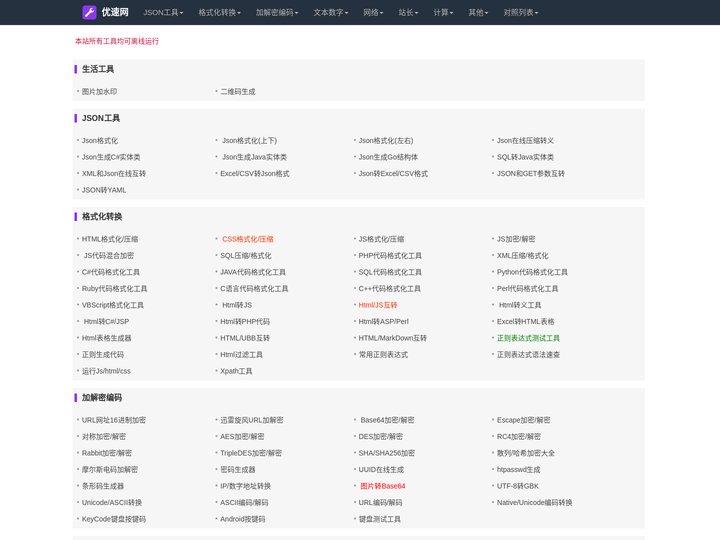Open Json生成Java实体类 link
The image size is (720, 540).
tap(254, 157)
